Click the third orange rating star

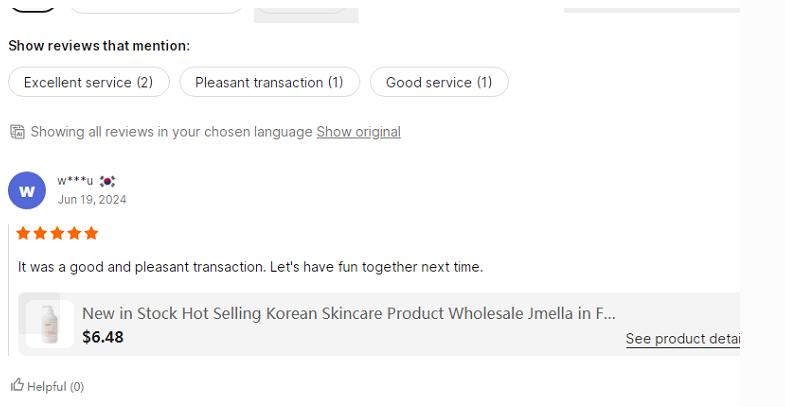58,233
